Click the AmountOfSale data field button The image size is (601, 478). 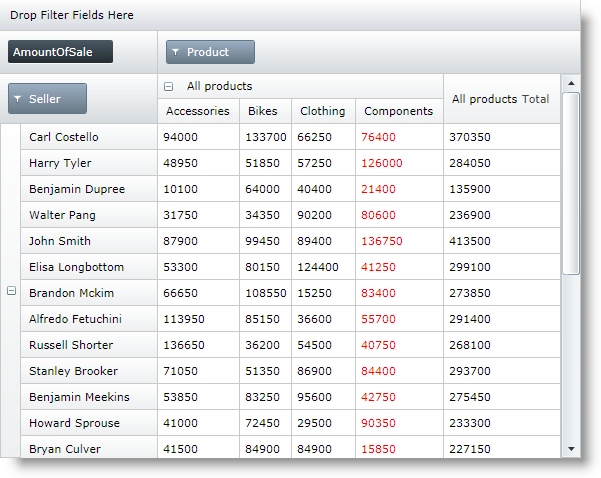tap(60, 52)
